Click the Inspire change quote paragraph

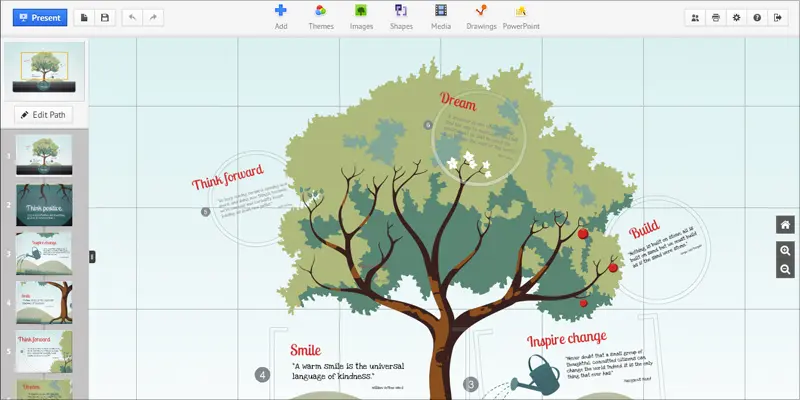tap(609, 366)
